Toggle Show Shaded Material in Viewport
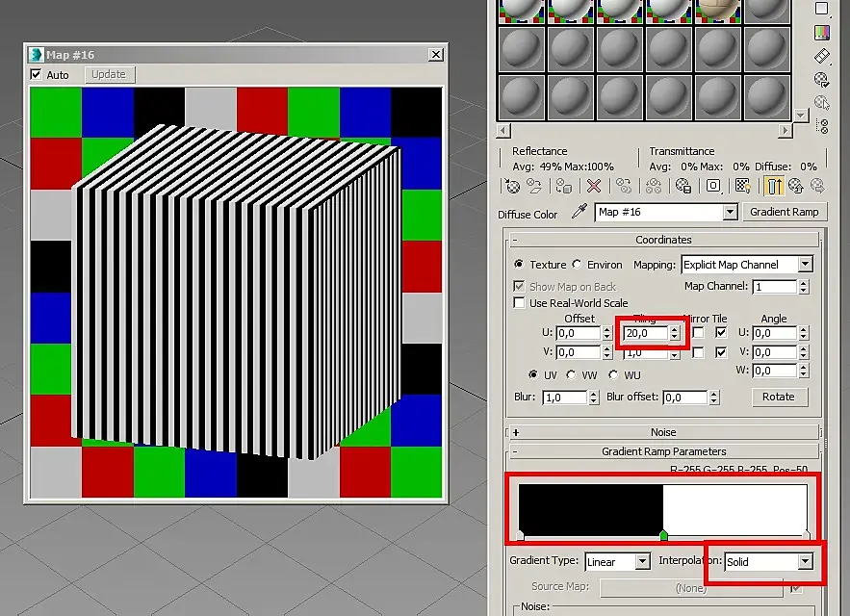The height and width of the screenshot is (616, 850). click(x=742, y=186)
